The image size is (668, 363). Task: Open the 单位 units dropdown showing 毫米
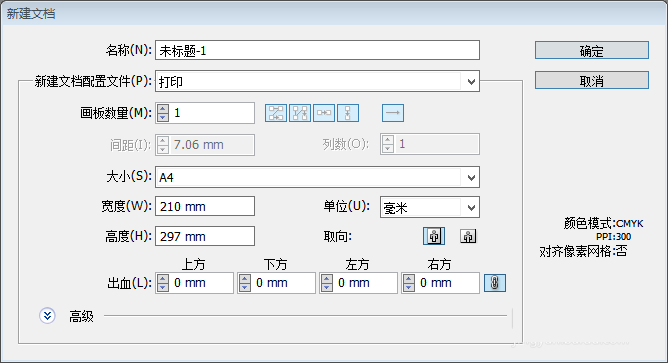coord(429,207)
